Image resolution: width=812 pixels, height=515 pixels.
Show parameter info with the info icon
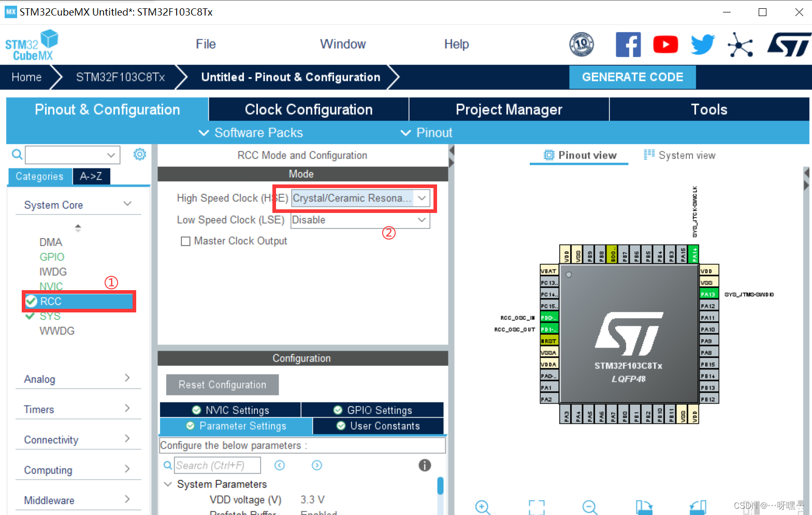[x=425, y=465]
